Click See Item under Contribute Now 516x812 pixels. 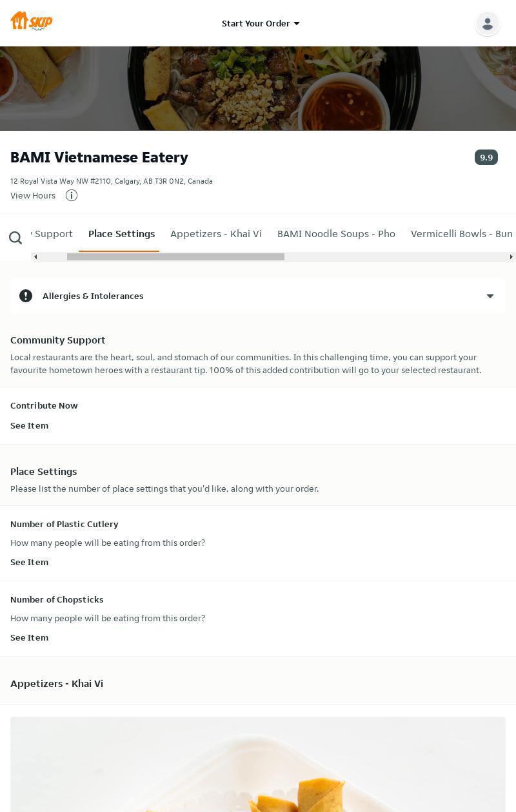coord(29,425)
